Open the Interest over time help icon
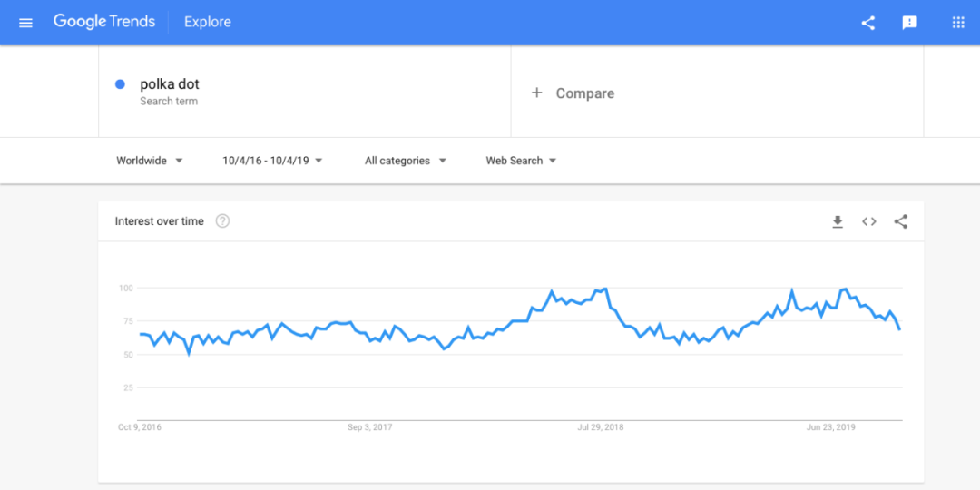 click(222, 221)
